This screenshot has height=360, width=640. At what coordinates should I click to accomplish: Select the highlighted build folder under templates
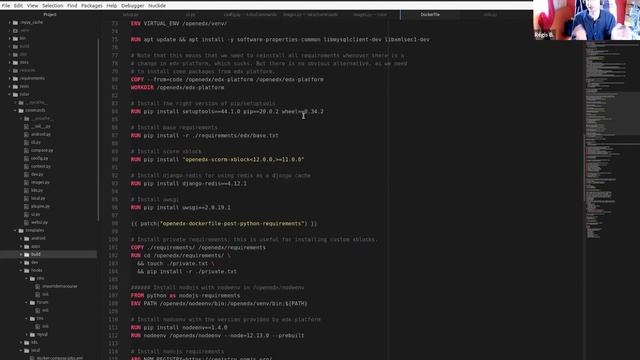point(48,254)
